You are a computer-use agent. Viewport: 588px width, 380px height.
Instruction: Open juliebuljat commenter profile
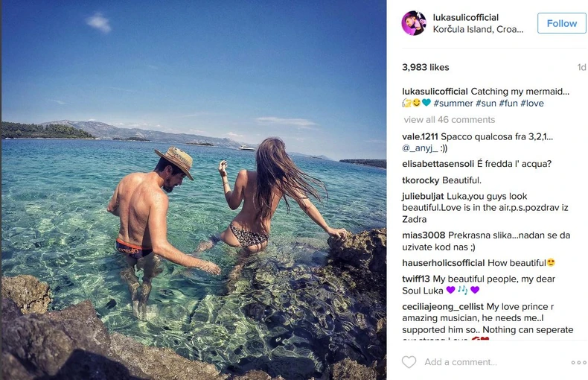(423, 197)
